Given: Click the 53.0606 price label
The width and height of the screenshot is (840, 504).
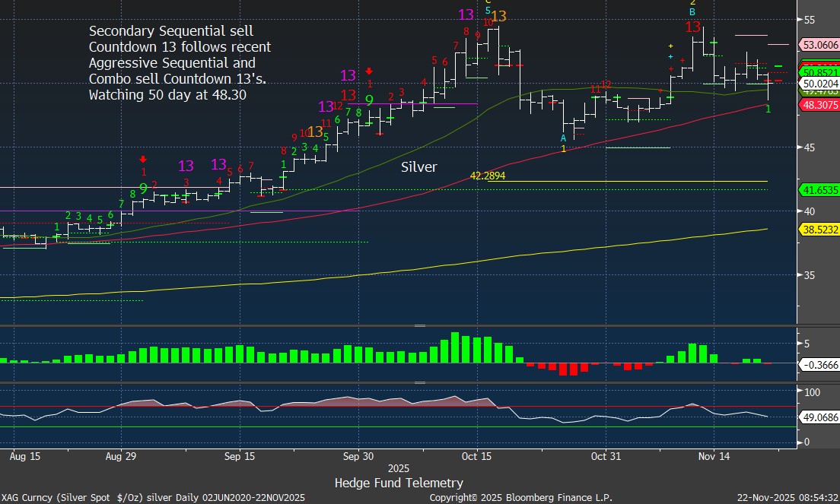Looking at the screenshot, I should [819, 45].
